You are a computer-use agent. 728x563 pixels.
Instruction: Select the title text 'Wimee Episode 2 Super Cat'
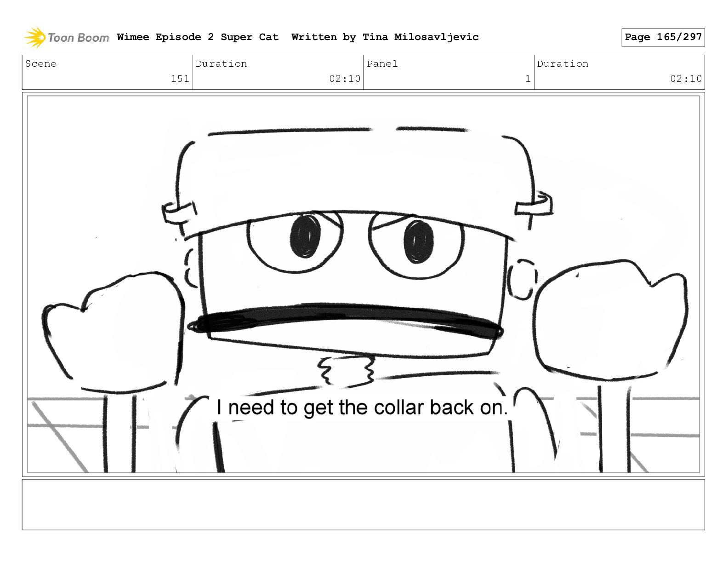198,37
